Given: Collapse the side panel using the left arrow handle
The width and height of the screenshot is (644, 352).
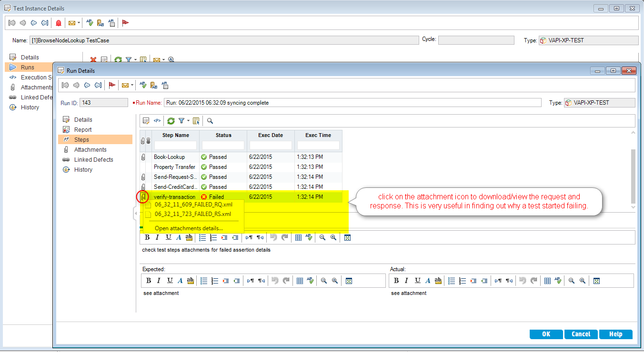Looking at the screenshot, I should [x=135, y=214].
